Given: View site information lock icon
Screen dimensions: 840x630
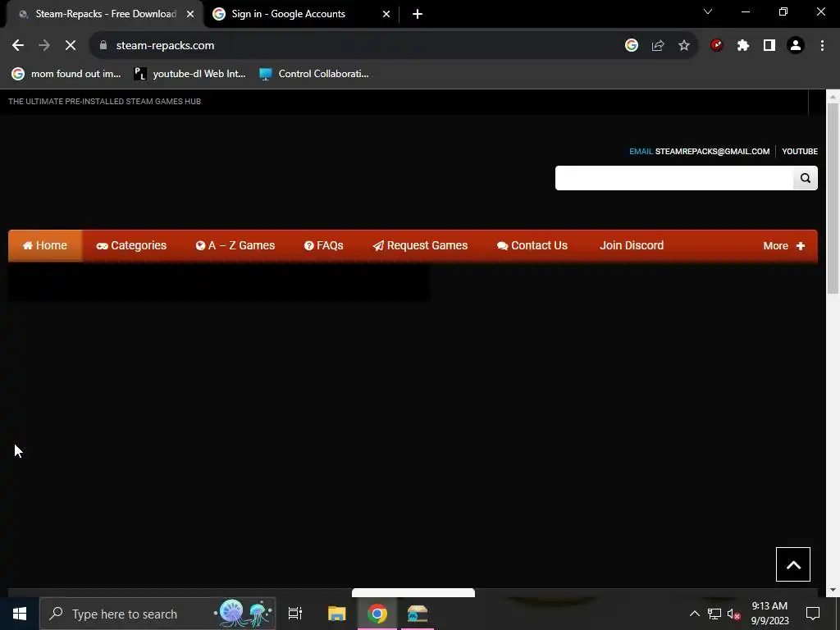Looking at the screenshot, I should (103, 46).
